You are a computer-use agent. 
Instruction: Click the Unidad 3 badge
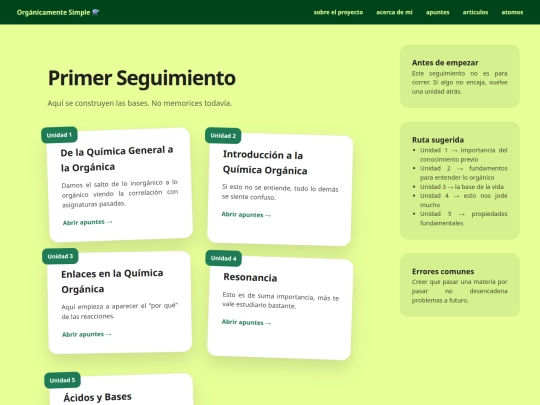coord(60,256)
